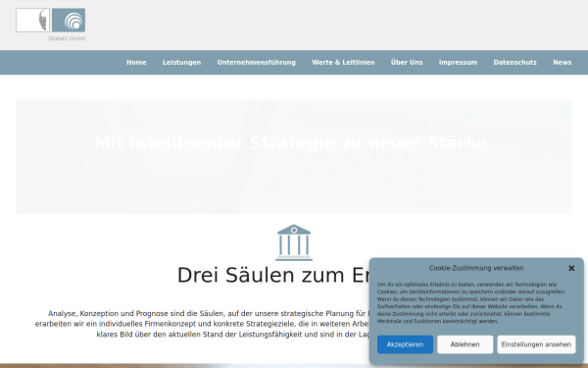Accept cookies with Akzeptieren button
588x368 pixels.
[x=405, y=344]
